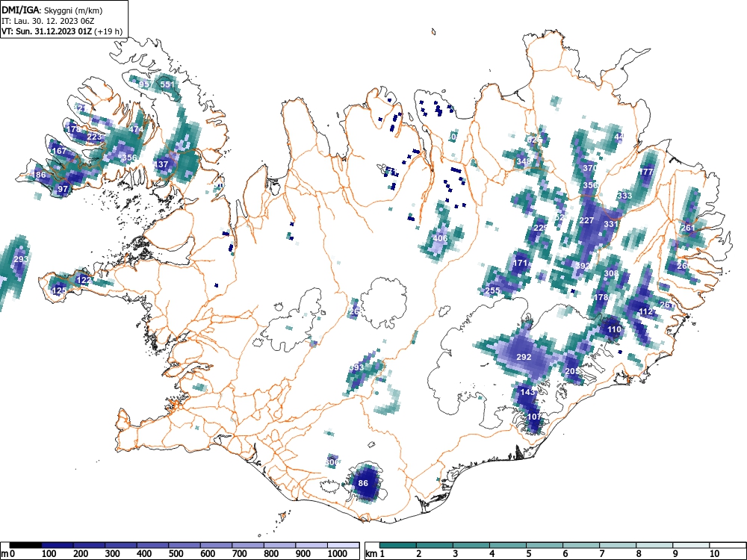Click the visibility value '110' on the map
The image size is (747, 560).
(x=614, y=329)
